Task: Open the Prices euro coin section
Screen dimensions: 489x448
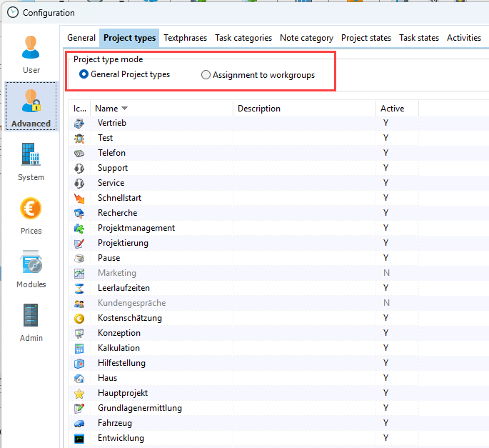Action: pyautogui.click(x=31, y=214)
